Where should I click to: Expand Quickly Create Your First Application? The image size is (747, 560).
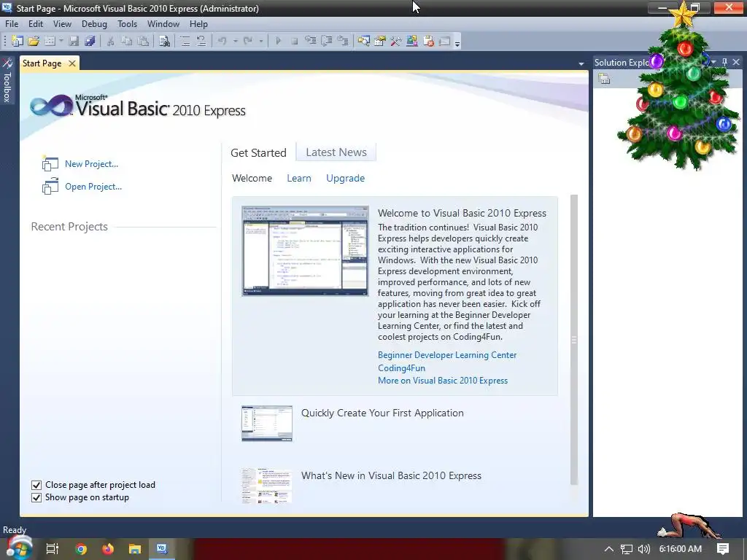tap(382, 413)
